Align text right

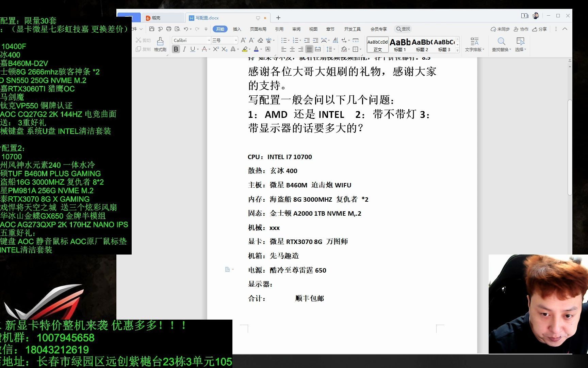coord(300,49)
